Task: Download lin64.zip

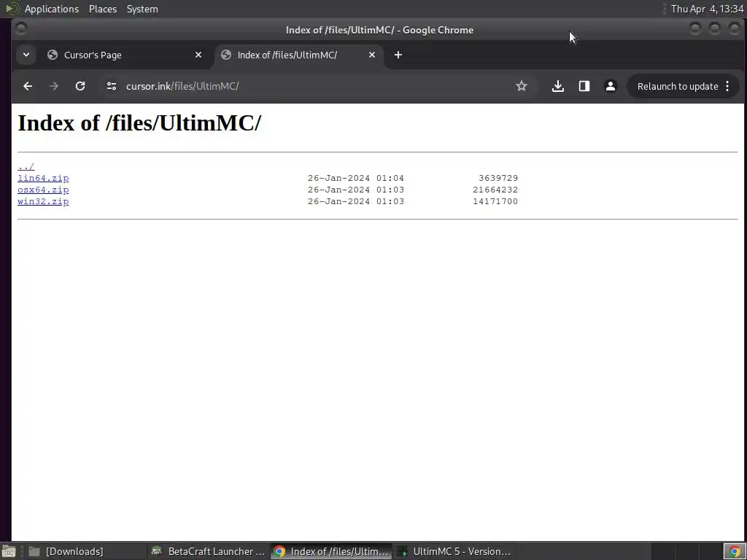Action: point(43,178)
